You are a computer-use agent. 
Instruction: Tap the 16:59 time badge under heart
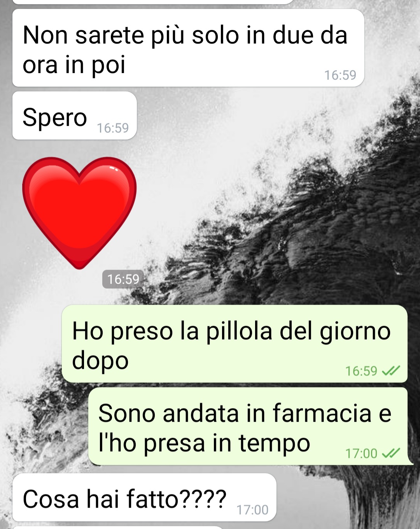pyautogui.click(x=123, y=279)
